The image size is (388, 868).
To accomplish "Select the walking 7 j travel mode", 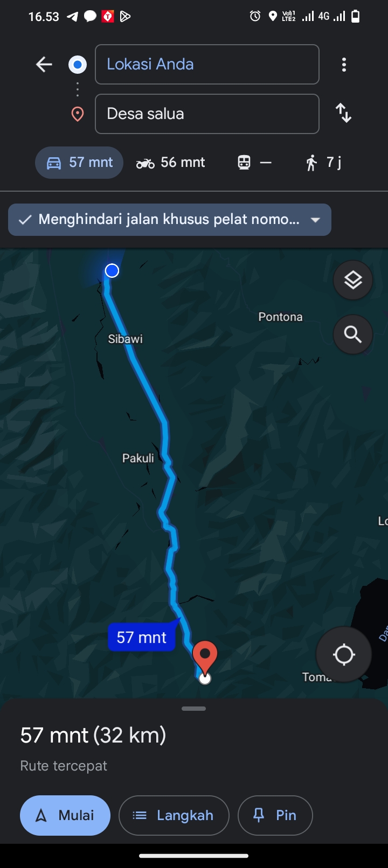I will (x=323, y=163).
